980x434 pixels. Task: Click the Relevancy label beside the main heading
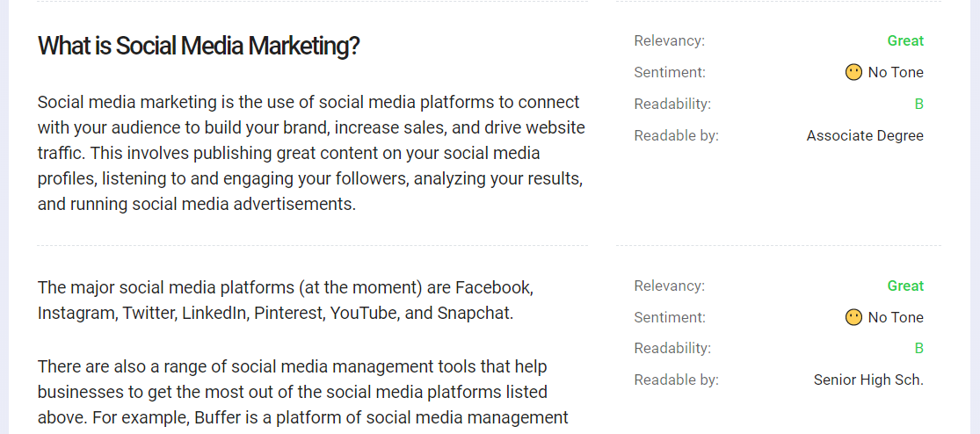(670, 41)
